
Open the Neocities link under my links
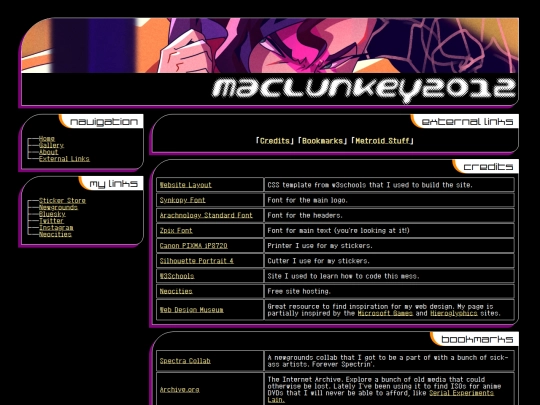55,235
